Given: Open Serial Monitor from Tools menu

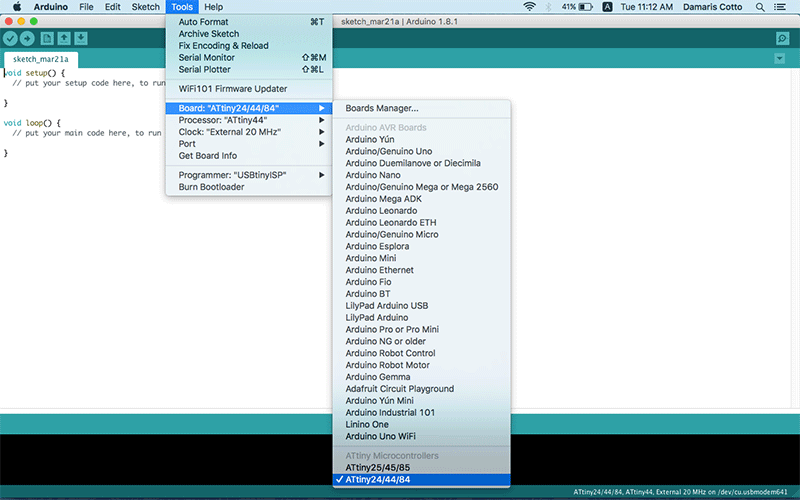Looking at the screenshot, I should pyautogui.click(x=249, y=58).
